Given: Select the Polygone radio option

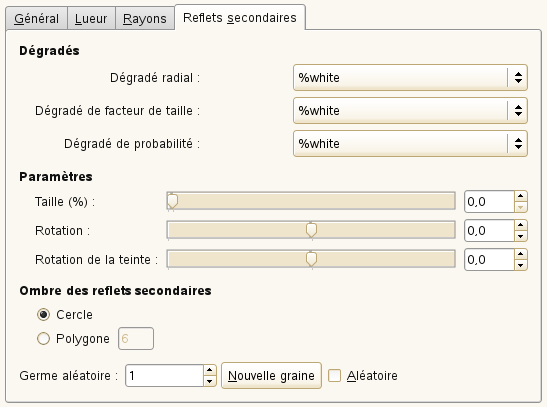Looking at the screenshot, I should click(43, 339).
